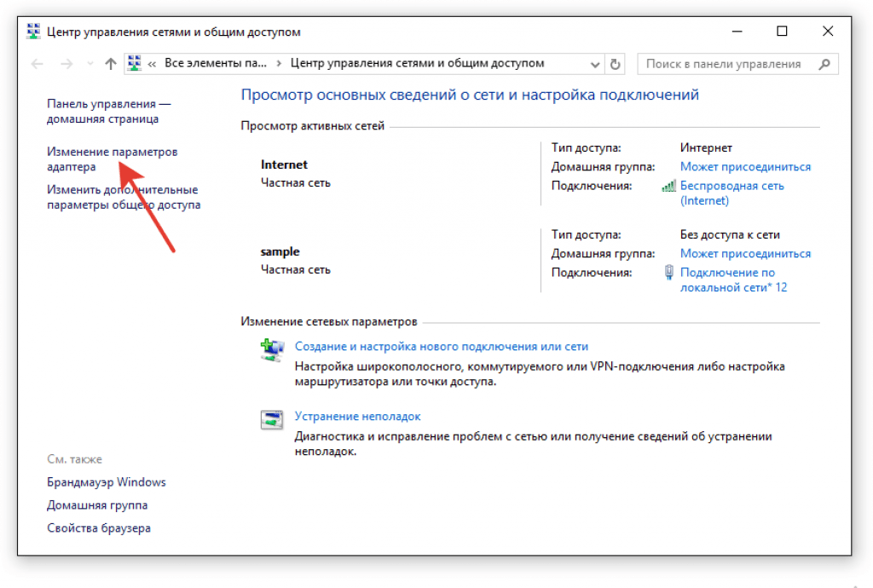Open 'Свойства браузера' link
This screenshot has height=588, width=873.
(x=99, y=527)
